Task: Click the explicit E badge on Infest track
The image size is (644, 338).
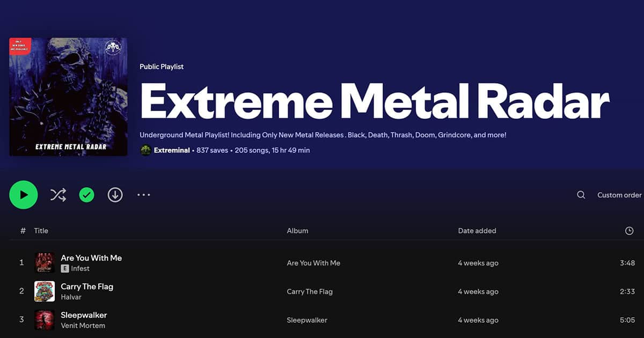Action: pyautogui.click(x=65, y=268)
